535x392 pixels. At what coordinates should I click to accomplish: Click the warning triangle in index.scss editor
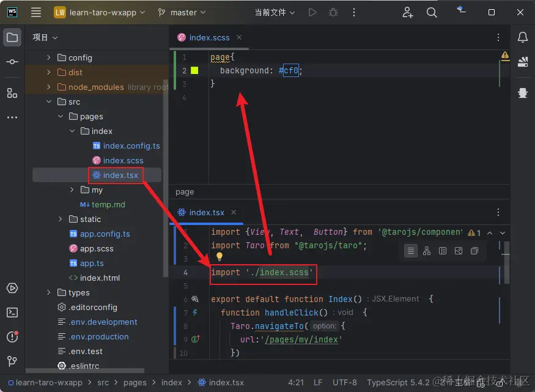(505, 55)
